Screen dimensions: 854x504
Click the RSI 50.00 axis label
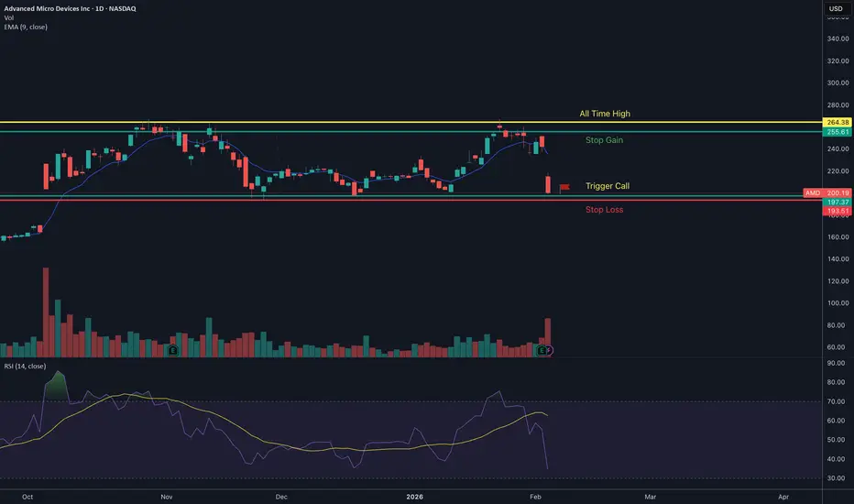tap(836, 440)
